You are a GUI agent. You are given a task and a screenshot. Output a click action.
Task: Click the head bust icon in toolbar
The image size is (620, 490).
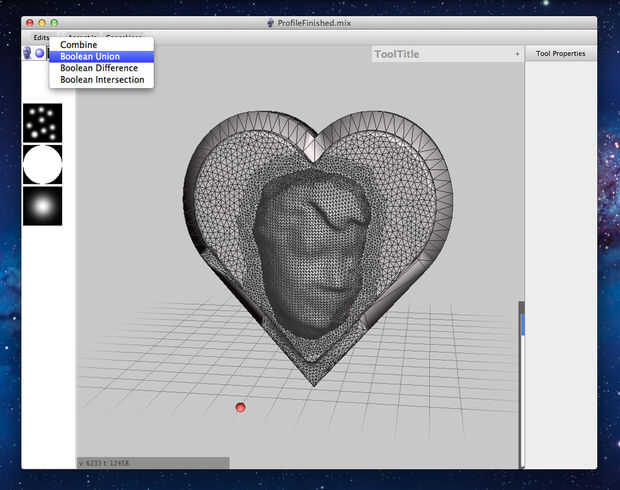[x=28, y=53]
